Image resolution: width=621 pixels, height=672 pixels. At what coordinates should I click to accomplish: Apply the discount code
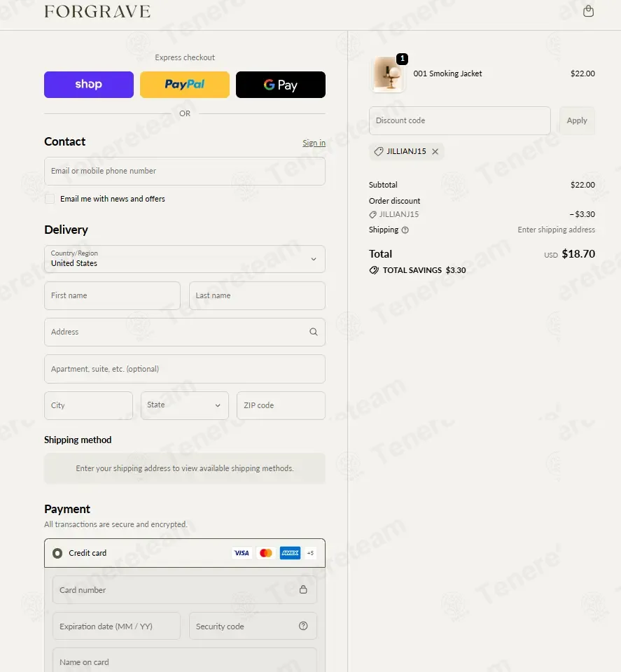[x=577, y=121]
